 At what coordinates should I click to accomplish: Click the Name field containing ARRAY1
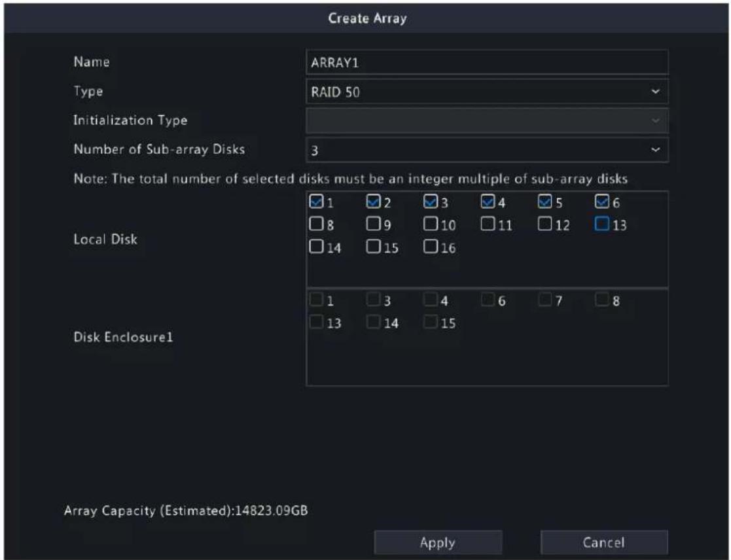pyautogui.click(x=487, y=62)
